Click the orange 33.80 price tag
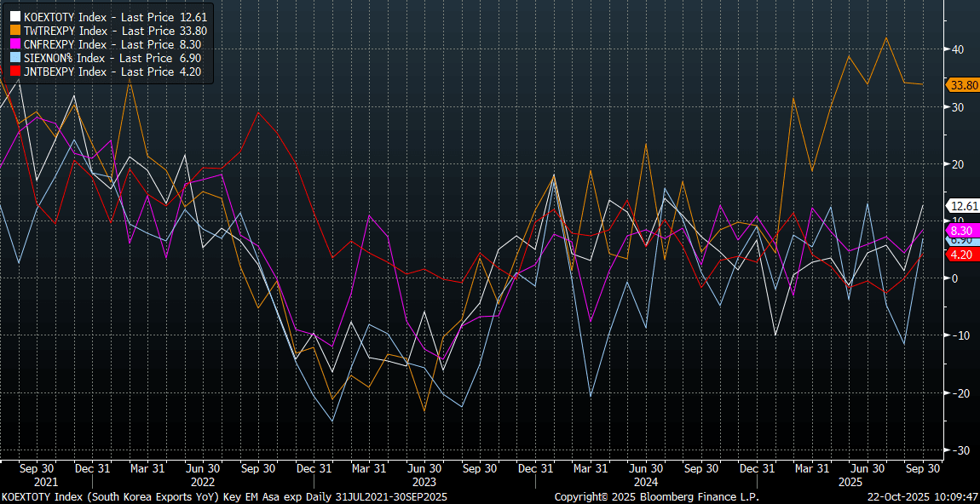Screen dimensions: 980x504 [x=964, y=85]
